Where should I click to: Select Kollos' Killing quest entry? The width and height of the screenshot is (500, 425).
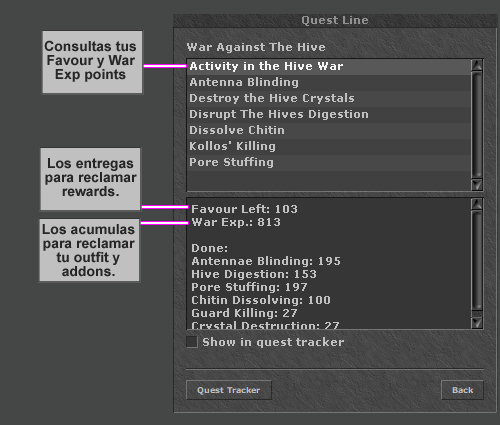point(329,147)
